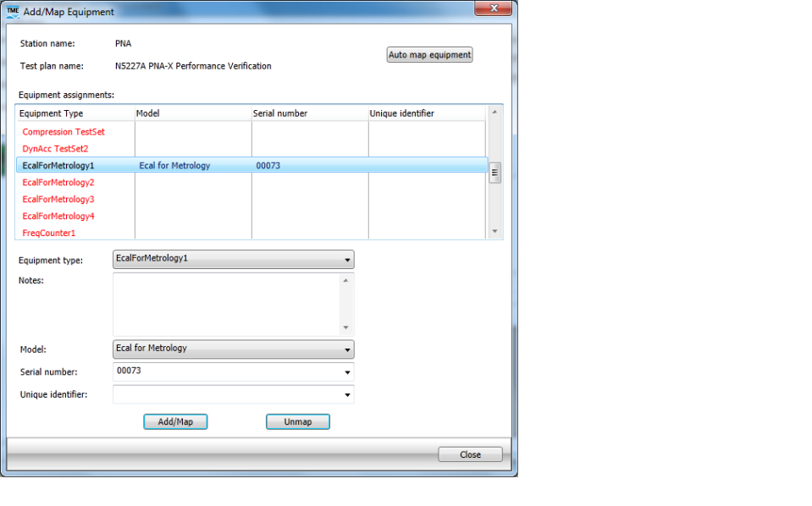Click the TME icon in title bar
This screenshot has height=506, width=812.
(13, 12)
